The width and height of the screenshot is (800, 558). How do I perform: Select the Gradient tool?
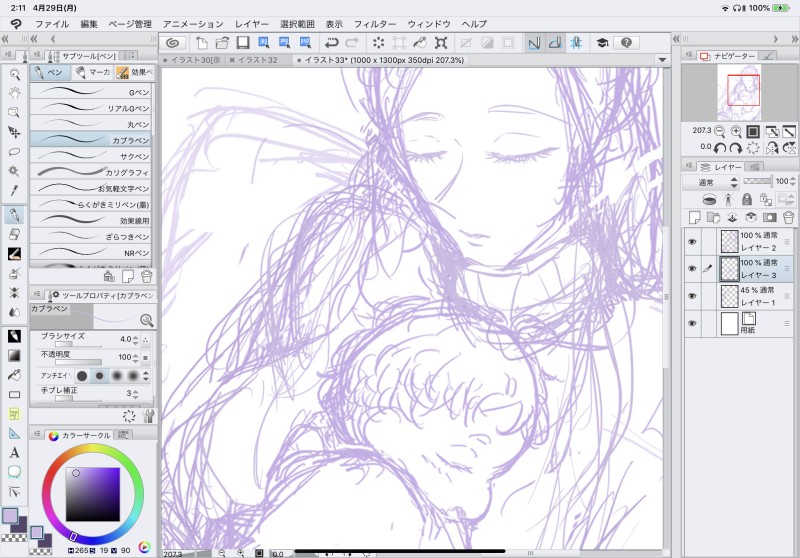point(15,356)
